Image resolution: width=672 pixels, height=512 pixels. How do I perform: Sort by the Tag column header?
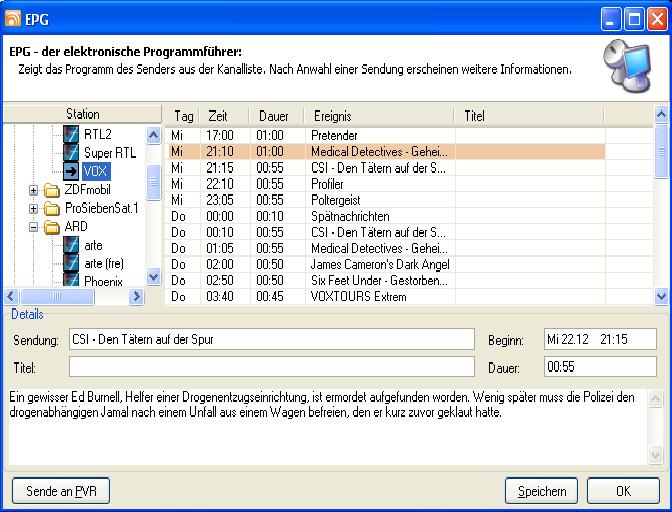tap(183, 116)
